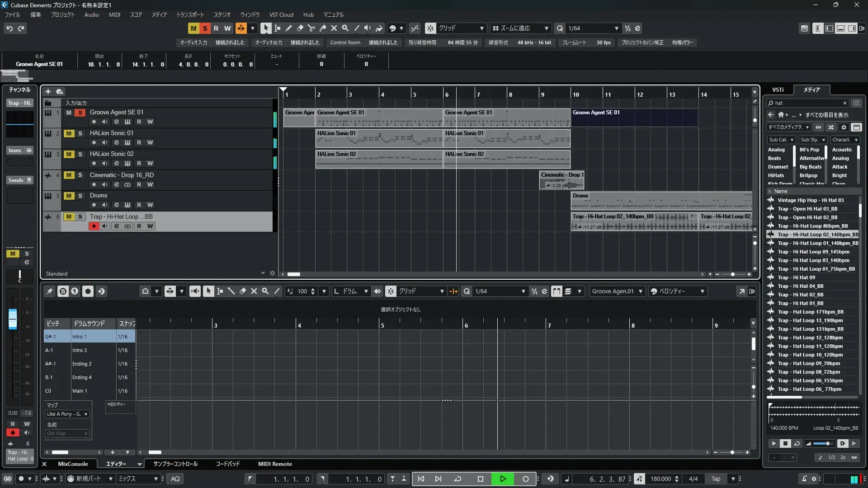Select the Scissors split tool
The image size is (868, 488).
(x=311, y=28)
